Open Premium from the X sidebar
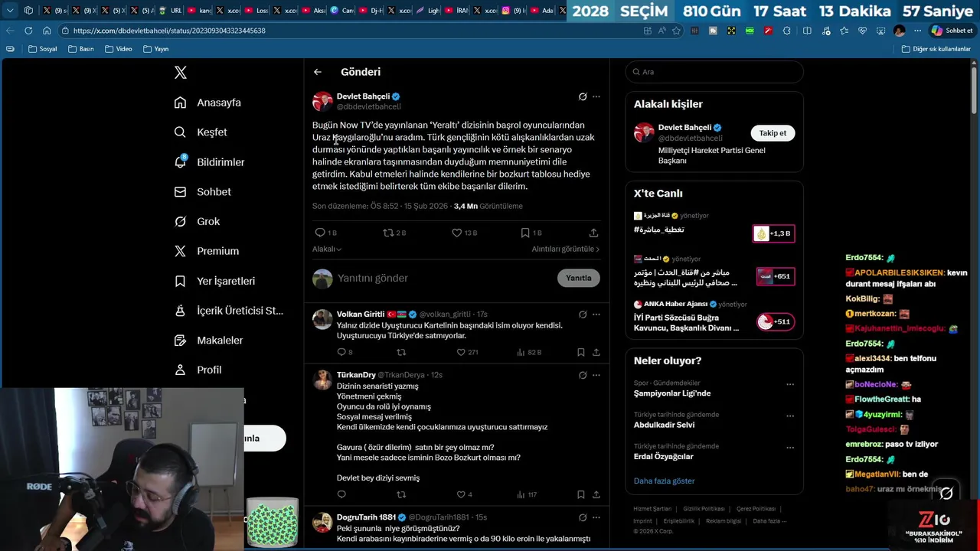980x551 pixels. click(206, 251)
